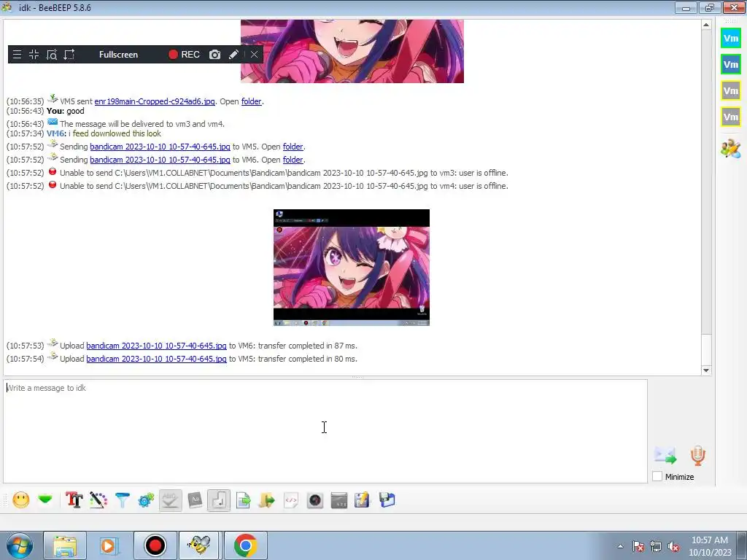Click the network tray icon
This screenshot has height=560, width=747.
pyautogui.click(x=656, y=546)
